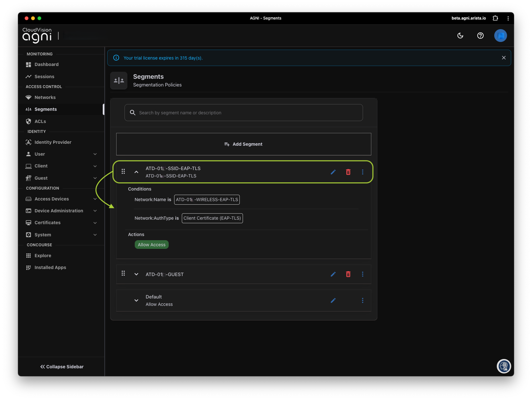Open the chat assistant icon at bottom right
Screen dimensions: 532x400
(x=504, y=366)
